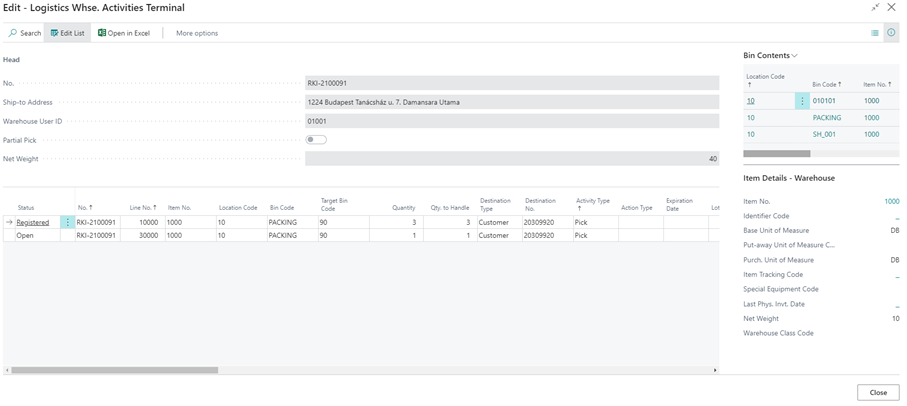The image size is (907, 406).
Task: Open the PACKING bin code link
Action: [x=827, y=118]
